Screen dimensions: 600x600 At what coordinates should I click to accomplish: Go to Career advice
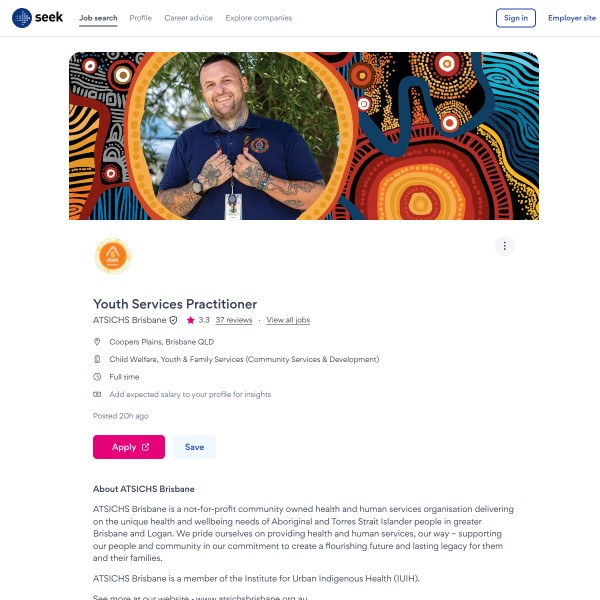(x=188, y=18)
